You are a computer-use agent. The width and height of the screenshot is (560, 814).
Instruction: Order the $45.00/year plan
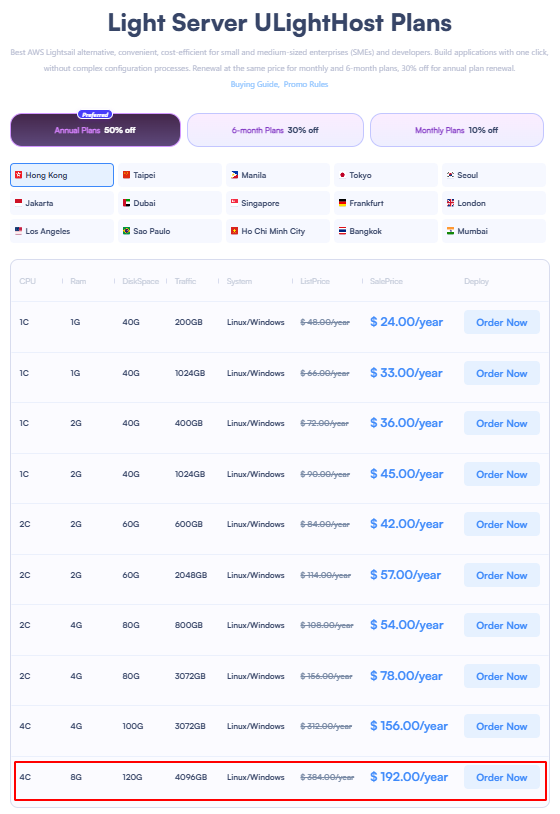(x=502, y=474)
